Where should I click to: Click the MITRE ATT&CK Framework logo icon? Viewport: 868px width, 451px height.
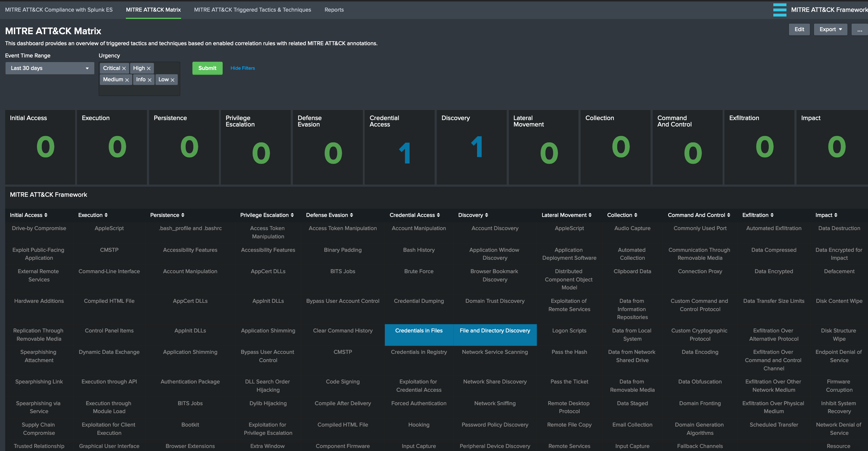(x=779, y=10)
